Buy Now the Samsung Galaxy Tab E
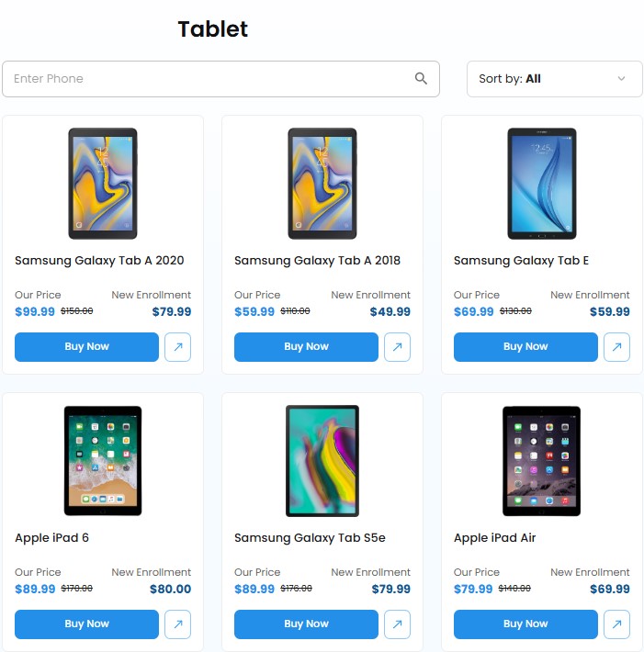 [x=525, y=347]
